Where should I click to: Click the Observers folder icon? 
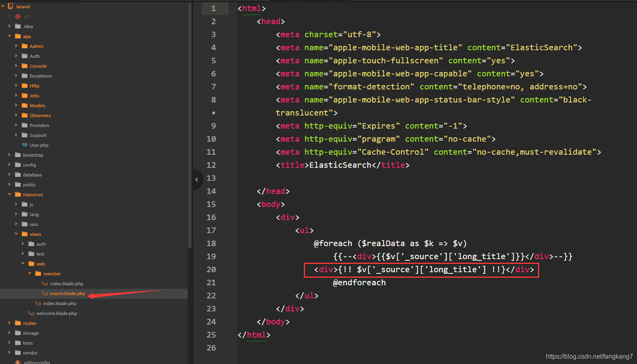tap(25, 115)
